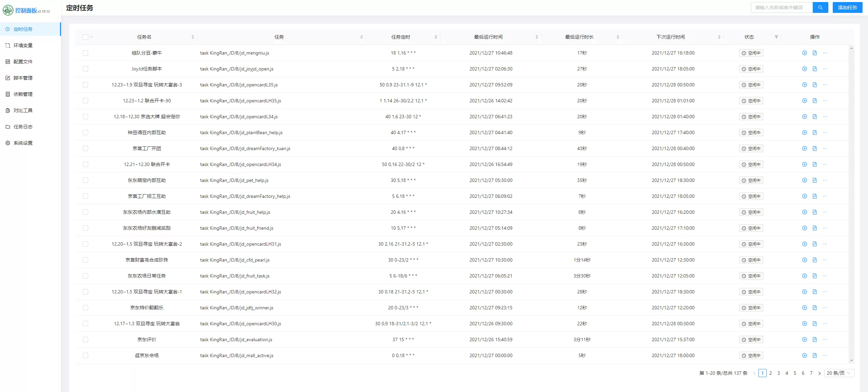Focus the name or keyword search field

point(782,7)
